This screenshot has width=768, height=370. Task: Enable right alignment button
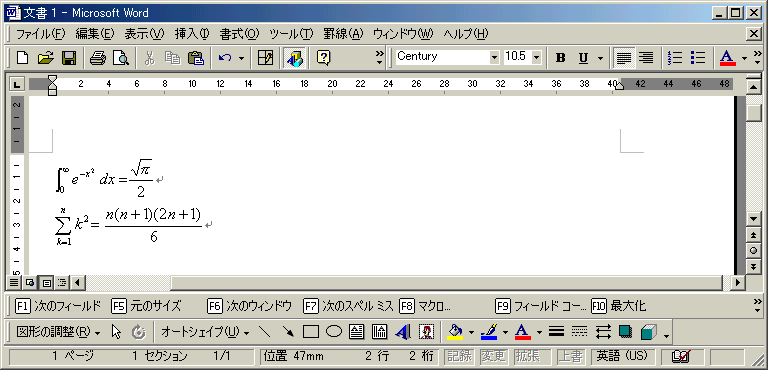pyautogui.click(x=647, y=58)
